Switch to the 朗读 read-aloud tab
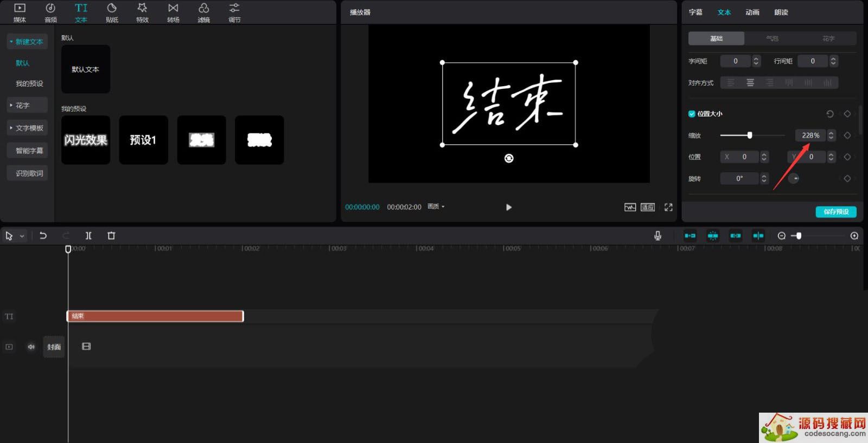The image size is (868, 443). (x=781, y=12)
